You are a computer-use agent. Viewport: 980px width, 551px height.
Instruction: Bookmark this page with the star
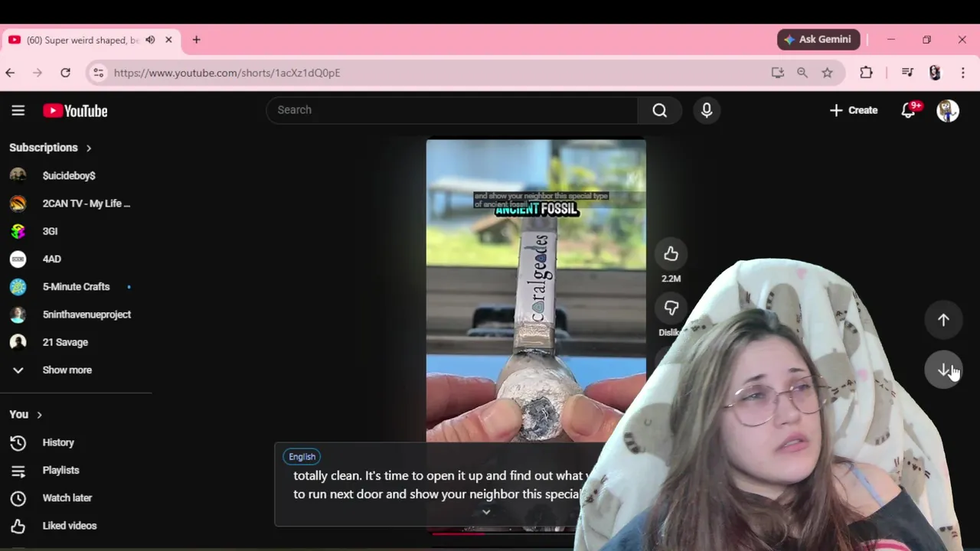pyautogui.click(x=828, y=73)
